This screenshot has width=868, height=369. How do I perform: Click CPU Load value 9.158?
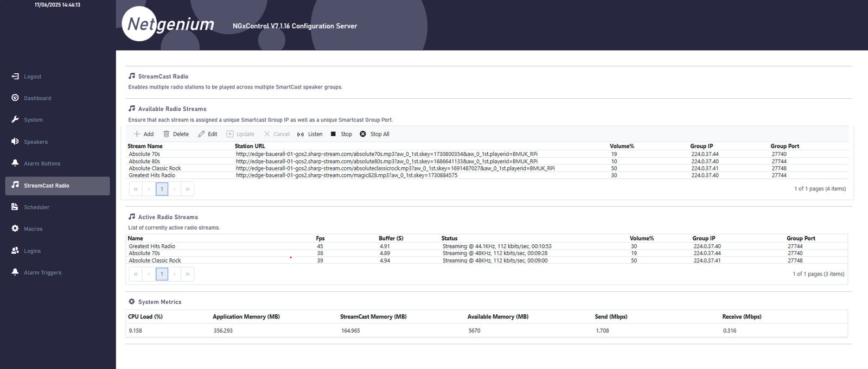(x=135, y=330)
